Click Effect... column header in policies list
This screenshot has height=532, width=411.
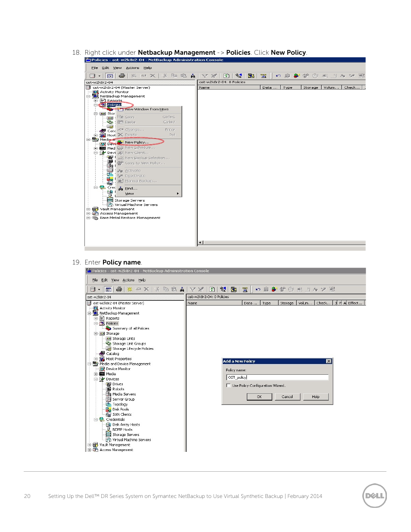[x=355, y=303]
